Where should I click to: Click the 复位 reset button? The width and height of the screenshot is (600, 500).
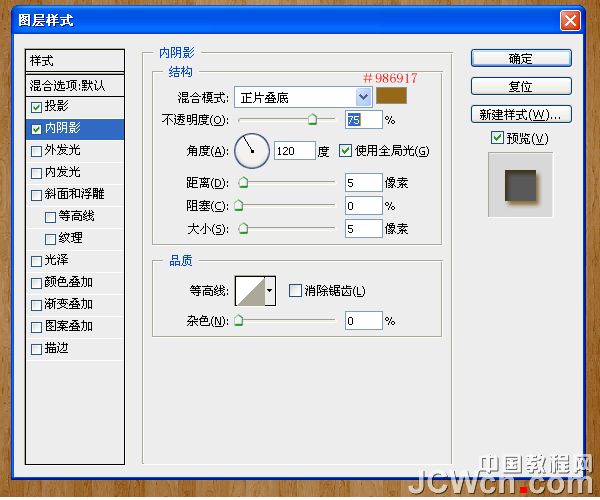click(521, 86)
